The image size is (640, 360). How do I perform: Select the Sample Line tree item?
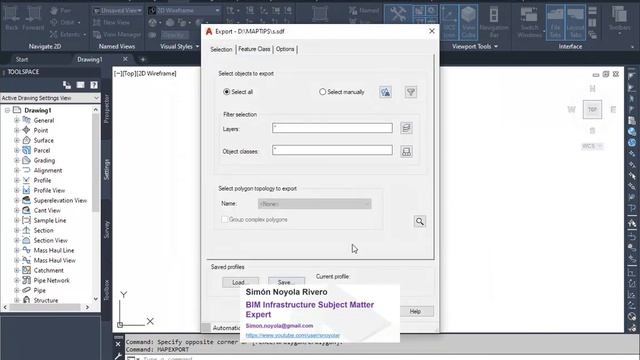tap(50, 220)
